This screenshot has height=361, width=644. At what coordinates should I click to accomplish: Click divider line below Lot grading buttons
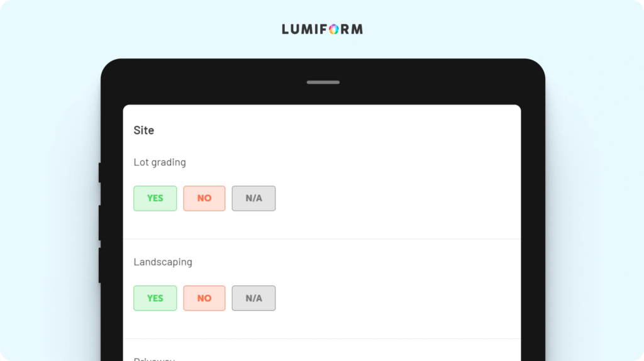click(322, 239)
